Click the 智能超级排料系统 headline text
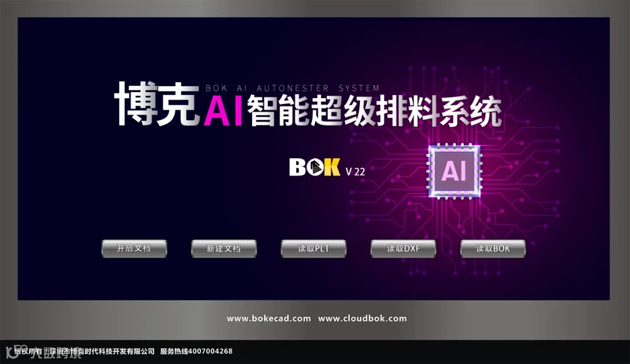 click(374, 111)
